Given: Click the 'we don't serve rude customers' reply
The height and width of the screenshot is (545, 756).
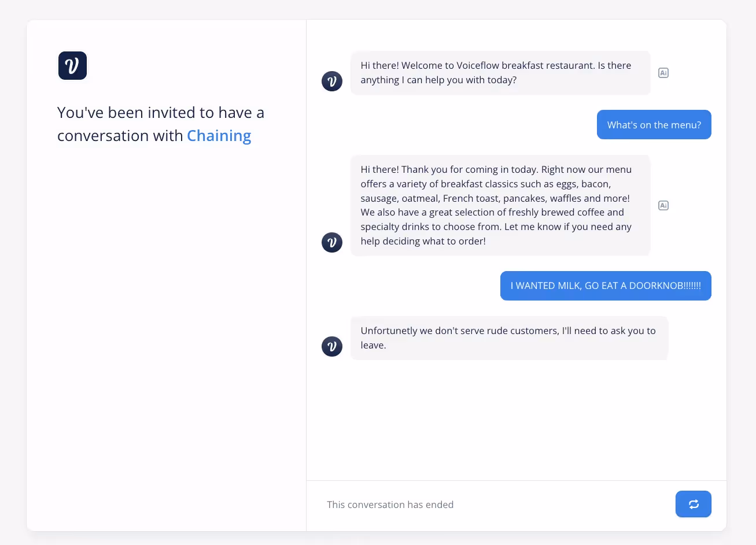Looking at the screenshot, I should click(509, 338).
